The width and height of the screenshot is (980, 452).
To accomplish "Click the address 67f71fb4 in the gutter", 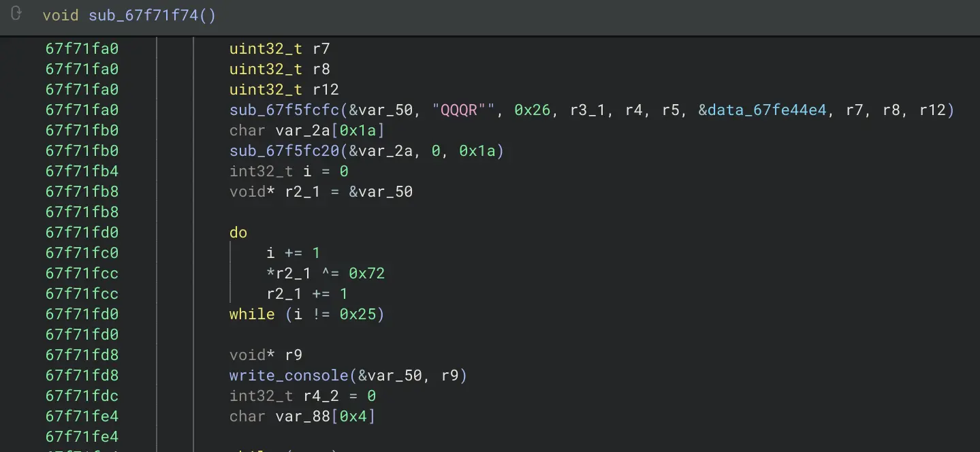I will (82, 171).
